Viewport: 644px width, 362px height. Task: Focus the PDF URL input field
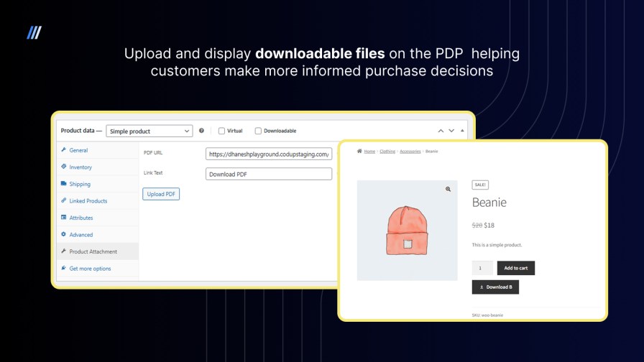pyautogui.click(x=269, y=154)
